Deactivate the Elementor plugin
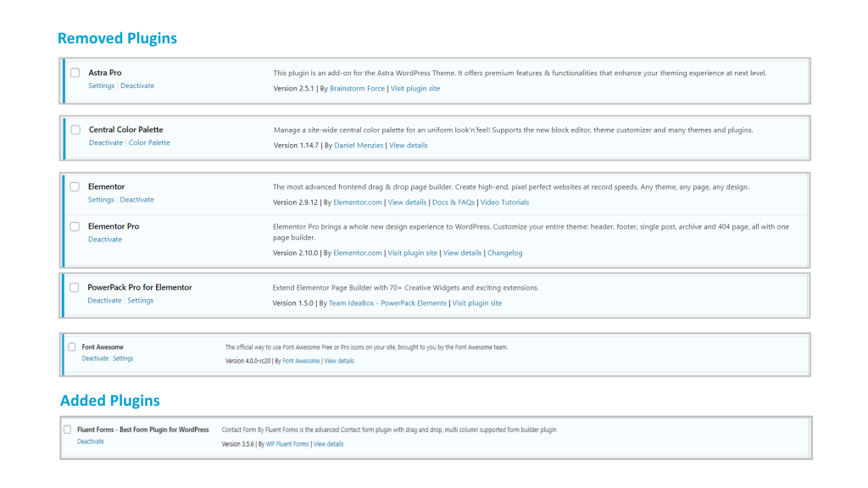The image size is (868, 488). click(136, 200)
